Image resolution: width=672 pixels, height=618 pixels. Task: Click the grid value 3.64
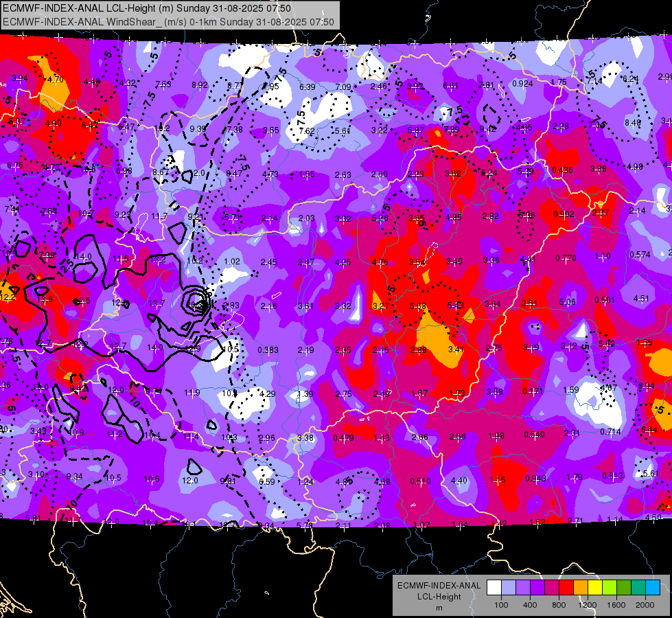[493, 304]
